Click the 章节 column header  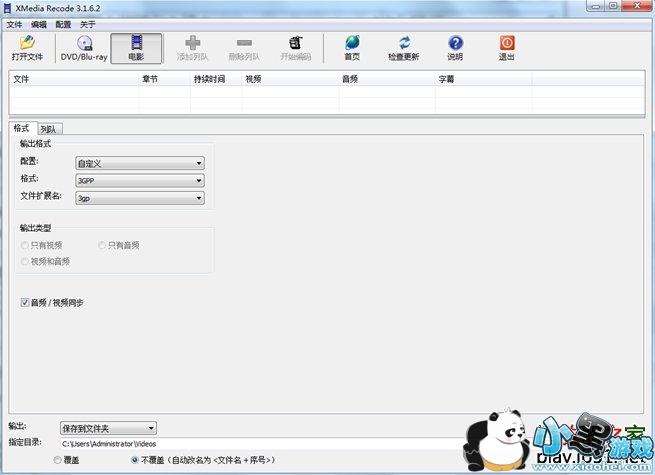coord(165,79)
